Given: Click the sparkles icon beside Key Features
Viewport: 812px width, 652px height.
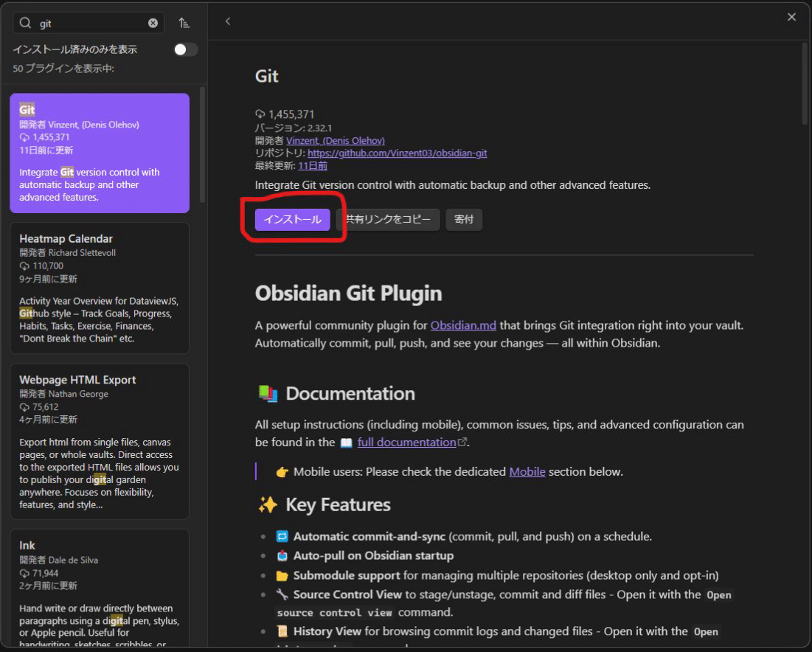Looking at the screenshot, I should point(268,504).
